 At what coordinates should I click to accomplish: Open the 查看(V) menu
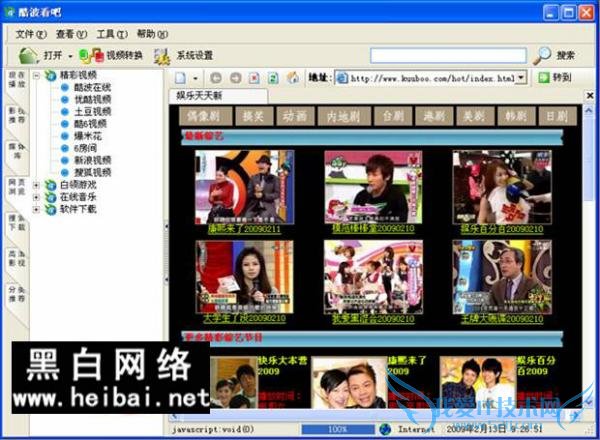(x=71, y=34)
